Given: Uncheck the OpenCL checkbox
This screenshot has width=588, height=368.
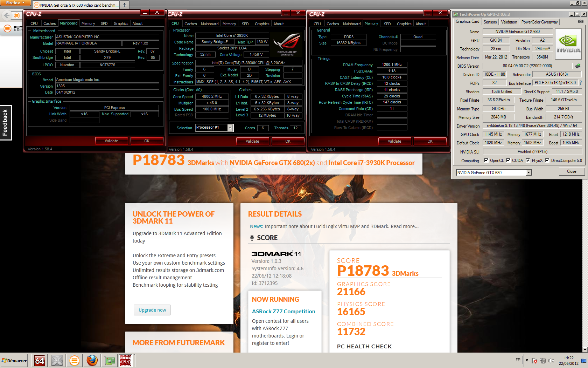Looking at the screenshot, I should click(486, 161).
